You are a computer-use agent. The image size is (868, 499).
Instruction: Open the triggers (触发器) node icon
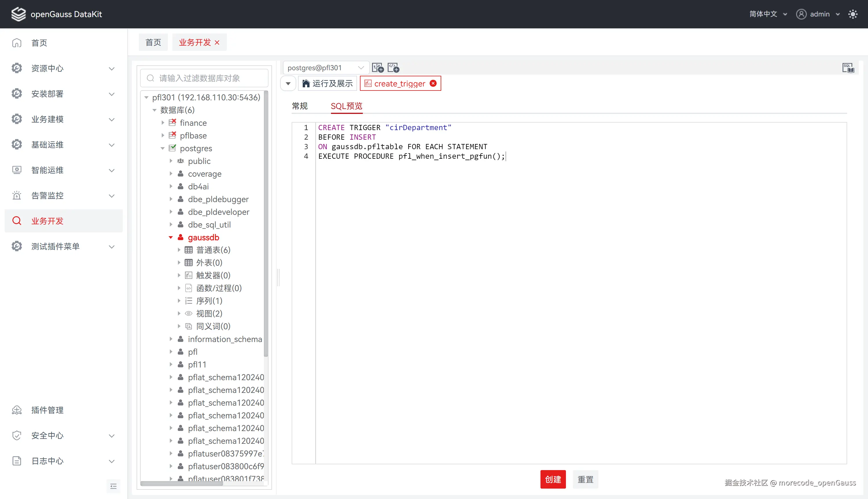pos(189,275)
